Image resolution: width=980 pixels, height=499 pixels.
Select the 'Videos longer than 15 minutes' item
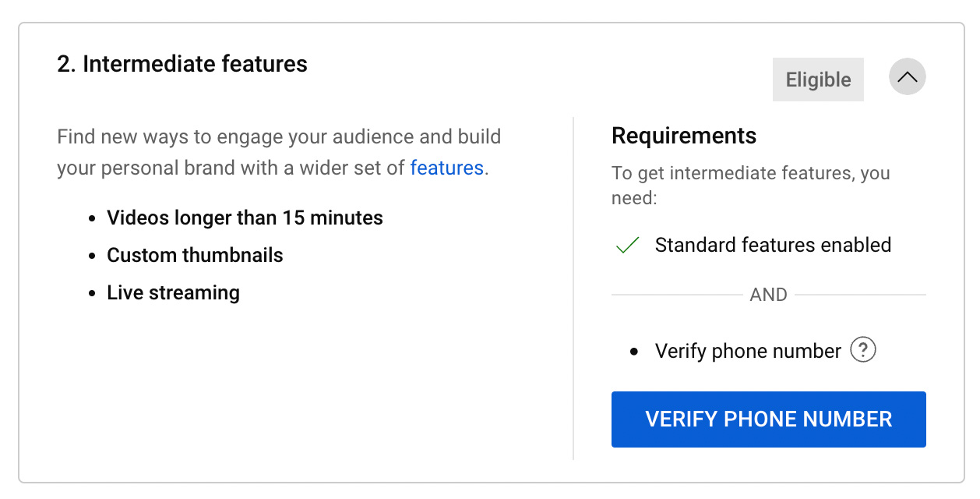tap(245, 218)
